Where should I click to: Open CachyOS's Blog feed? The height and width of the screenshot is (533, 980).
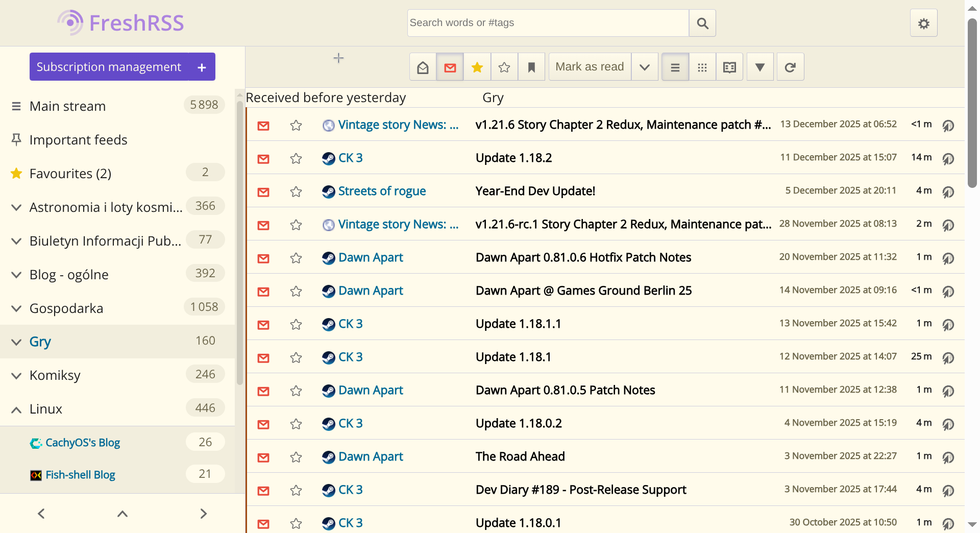(83, 443)
